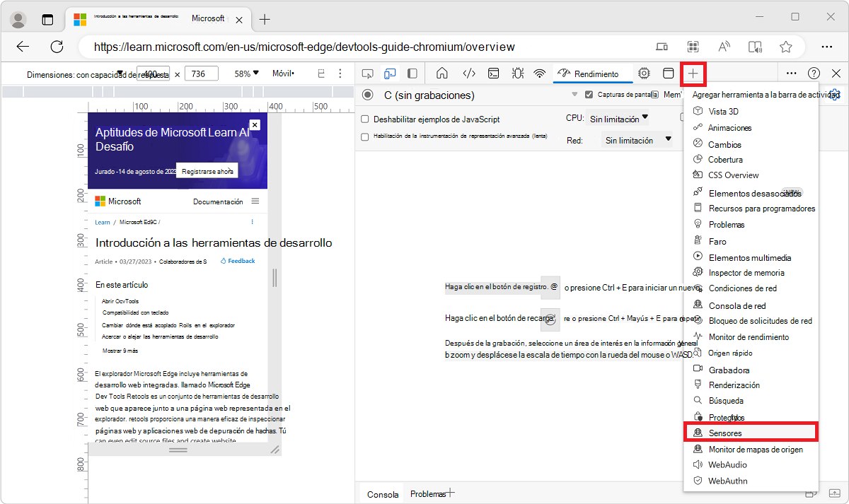This screenshot has width=849, height=504.
Task: Open Customize DevTools ellipsis menu
Action: [792, 73]
